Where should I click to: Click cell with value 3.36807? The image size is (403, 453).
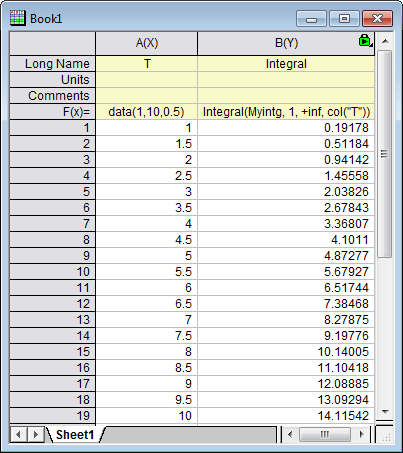tap(286, 224)
